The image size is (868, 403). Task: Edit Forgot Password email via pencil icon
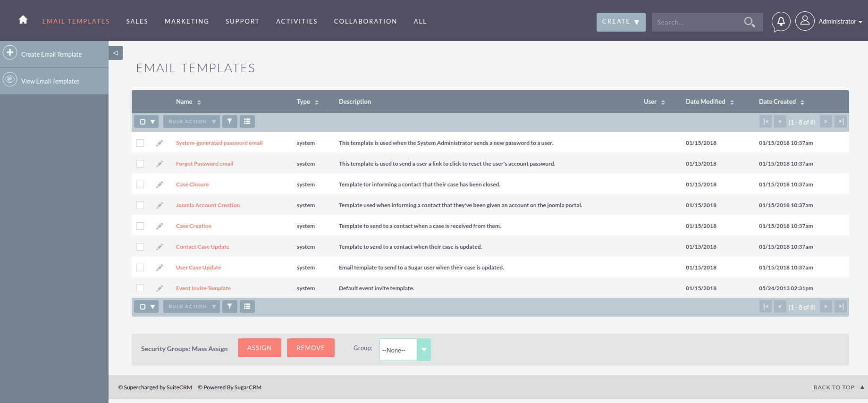pyautogui.click(x=160, y=164)
